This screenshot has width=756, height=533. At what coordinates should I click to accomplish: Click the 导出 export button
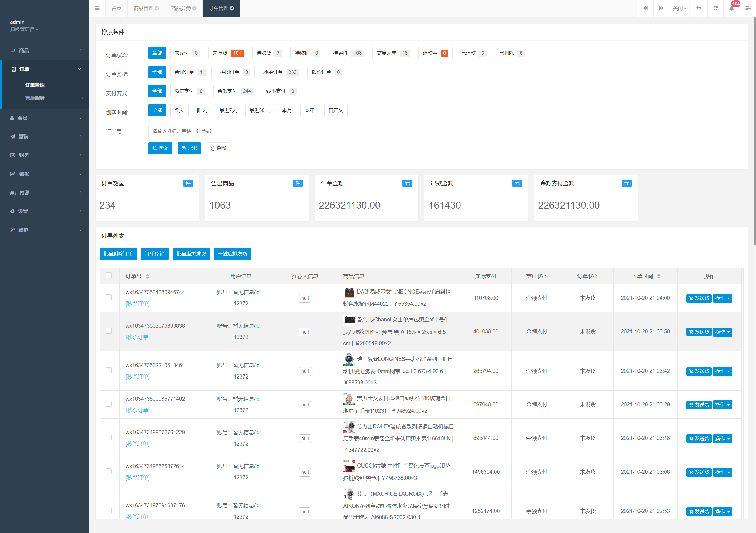coord(189,149)
